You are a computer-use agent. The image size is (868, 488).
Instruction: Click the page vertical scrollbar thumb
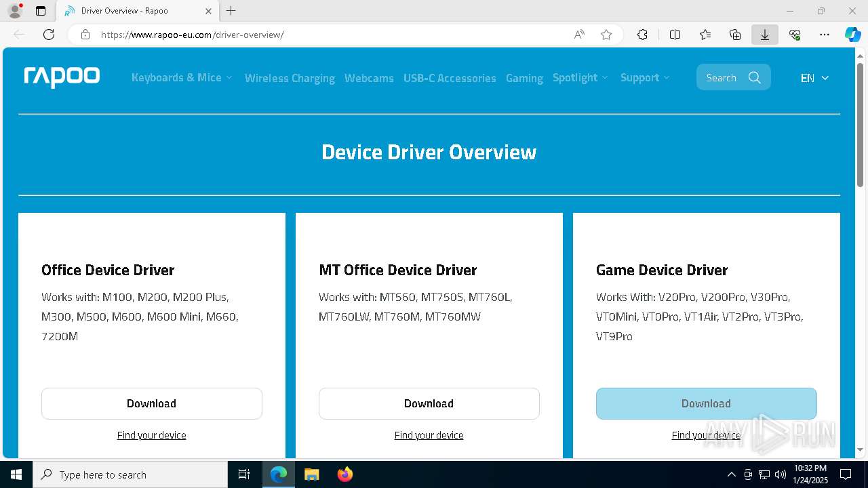tap(860, 124)
